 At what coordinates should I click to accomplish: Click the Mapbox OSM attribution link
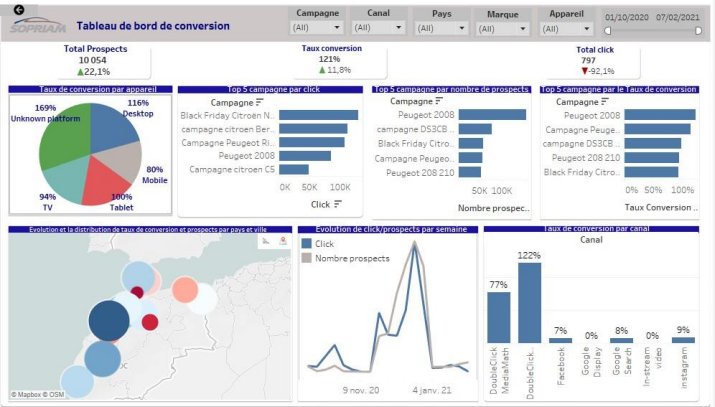pos(38,395)
